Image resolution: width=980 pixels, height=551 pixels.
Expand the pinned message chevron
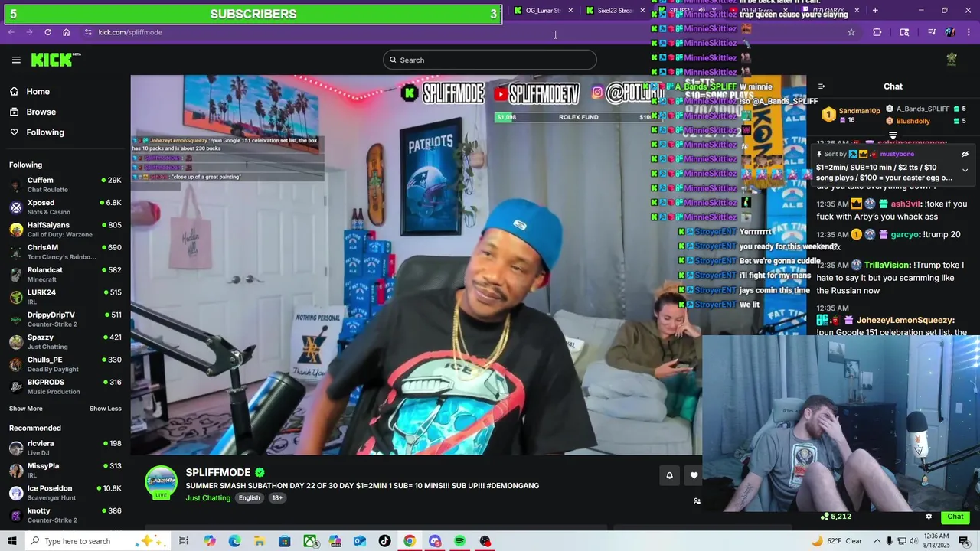coord(965,170)
